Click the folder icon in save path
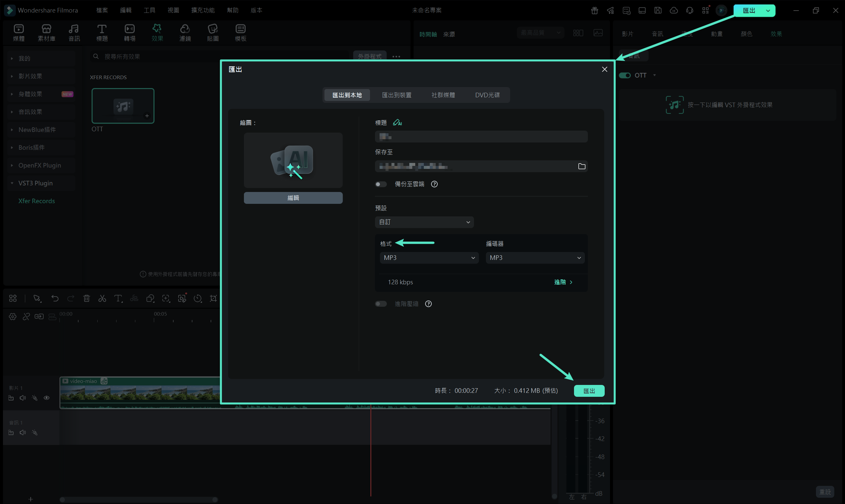The image size is (845, 504). (x=581, y=167)
